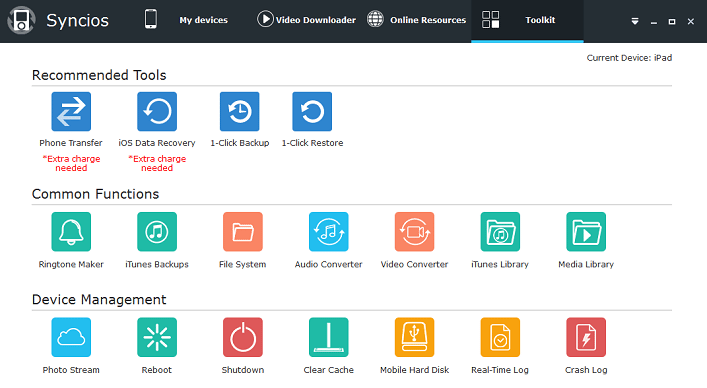The height and width of the screenshot is (388, 707).
Task: Click the Phone Transfer label
Action: click(x=71, y=143)
